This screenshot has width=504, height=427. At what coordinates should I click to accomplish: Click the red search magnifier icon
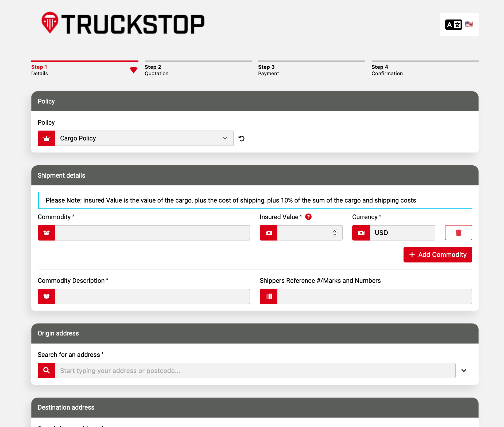(46, 371)
